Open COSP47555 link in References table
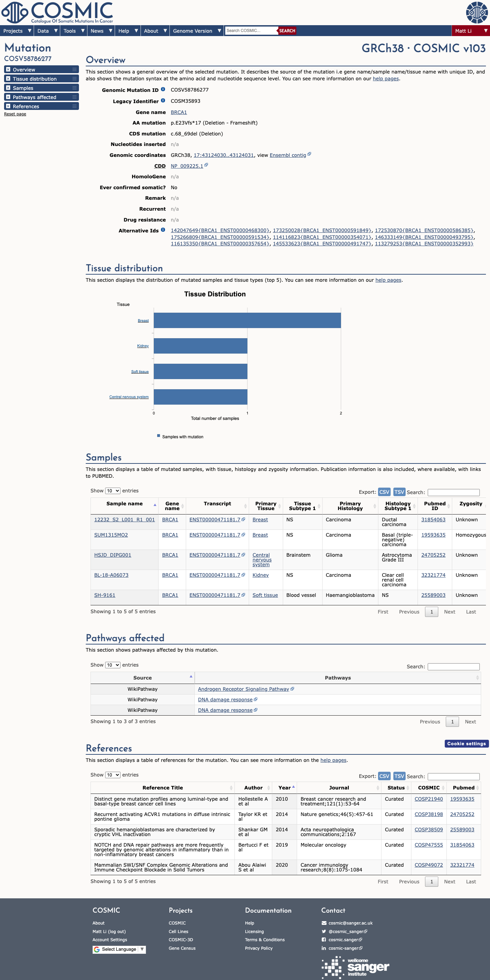 [x=429, y=845]
